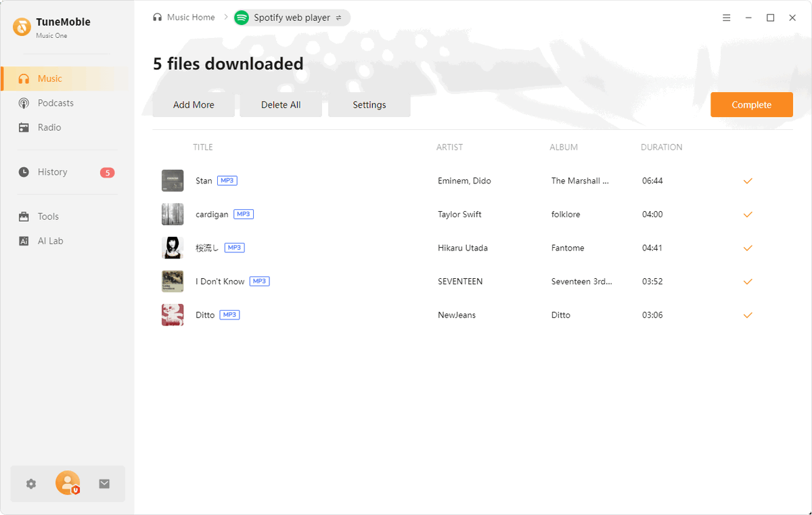812x515 pixels.
Task: Open the user account avatar
Action: pos(68,483)
